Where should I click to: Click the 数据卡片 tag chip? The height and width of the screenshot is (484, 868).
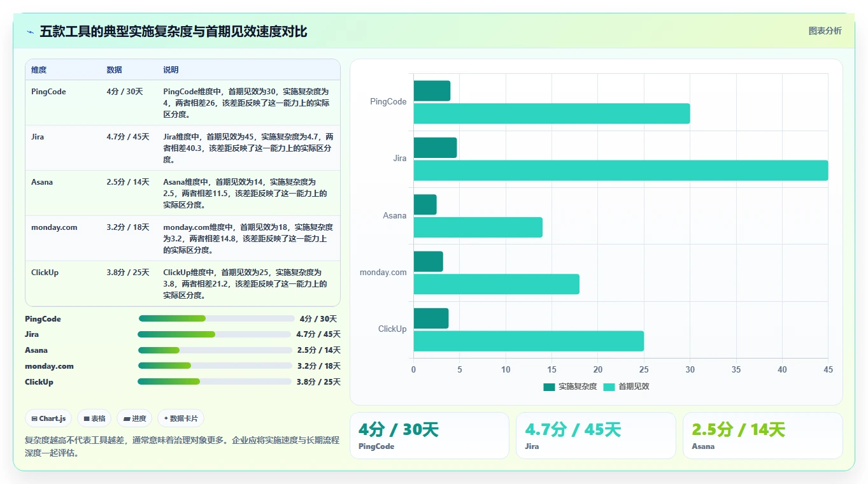pos(181,418)
